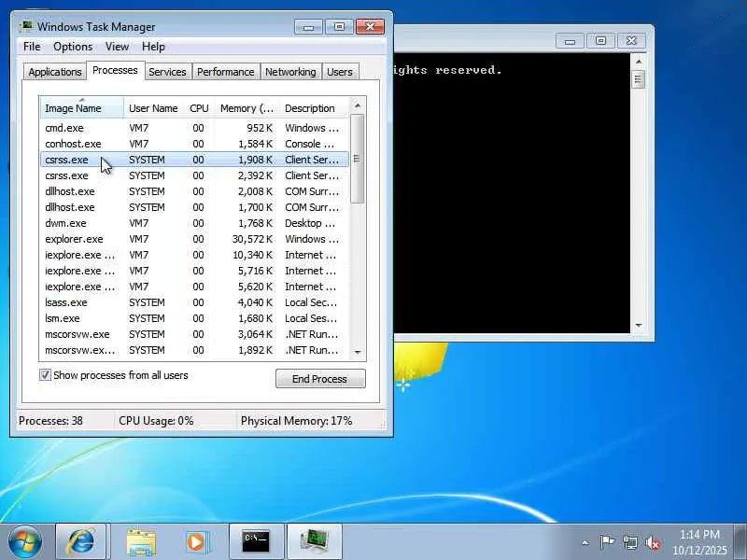Select iexplore.exe using 10,340 K

[194, 255]
